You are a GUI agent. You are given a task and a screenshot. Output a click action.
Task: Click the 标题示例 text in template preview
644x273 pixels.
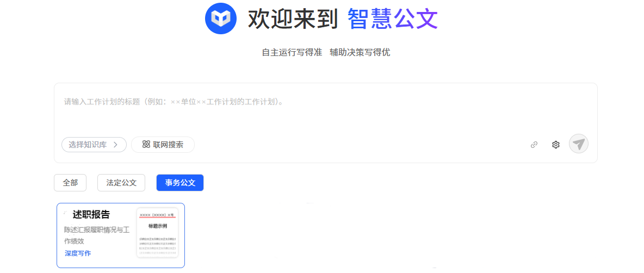coord(157,226)
